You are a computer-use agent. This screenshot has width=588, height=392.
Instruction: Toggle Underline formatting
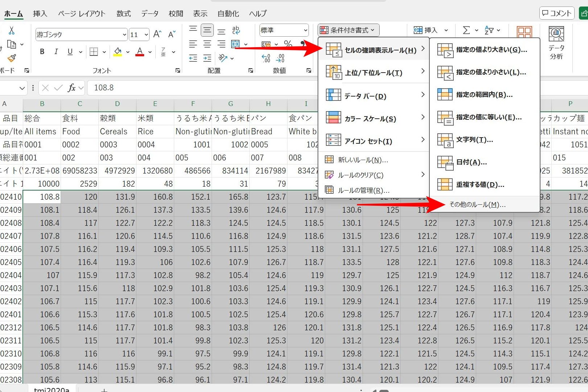click(70, 52)
